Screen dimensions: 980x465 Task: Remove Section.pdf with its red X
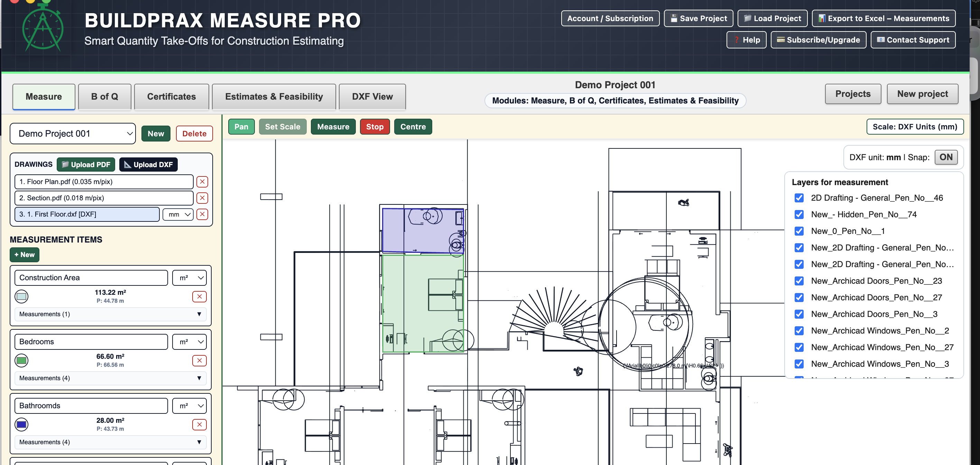202,198
